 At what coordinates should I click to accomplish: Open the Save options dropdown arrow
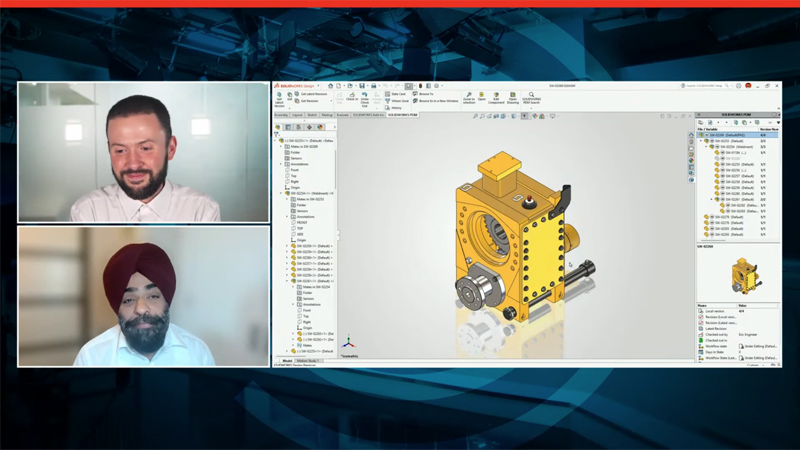pos(368,86)
